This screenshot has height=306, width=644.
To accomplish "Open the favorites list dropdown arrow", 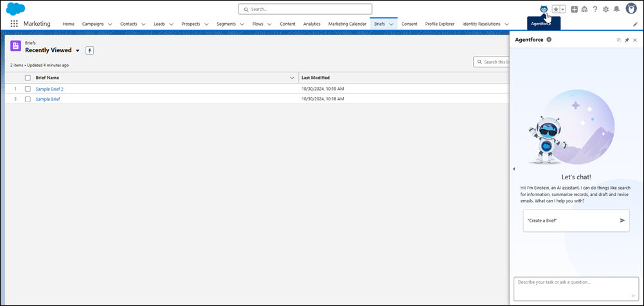I will coord(562,9).
